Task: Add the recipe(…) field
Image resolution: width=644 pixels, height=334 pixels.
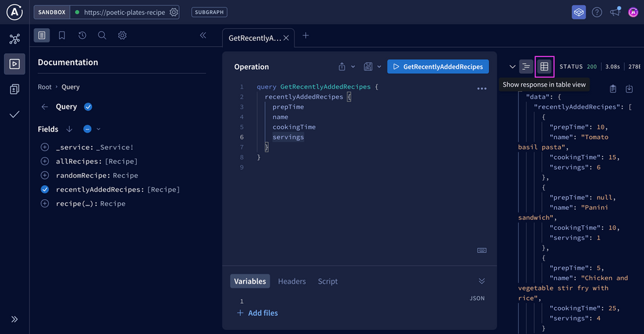Action: click(45, 203)
